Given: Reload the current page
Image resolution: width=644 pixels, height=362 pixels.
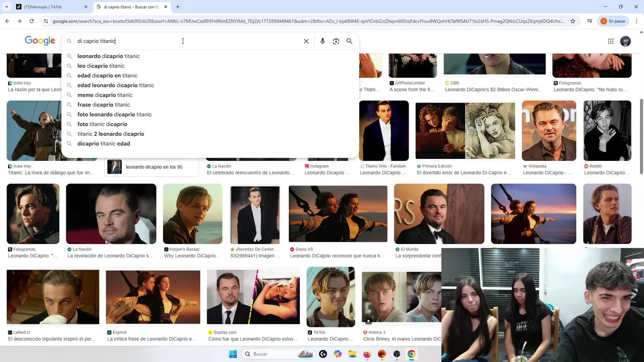Looking at the screenshot, I should (31, 21).
